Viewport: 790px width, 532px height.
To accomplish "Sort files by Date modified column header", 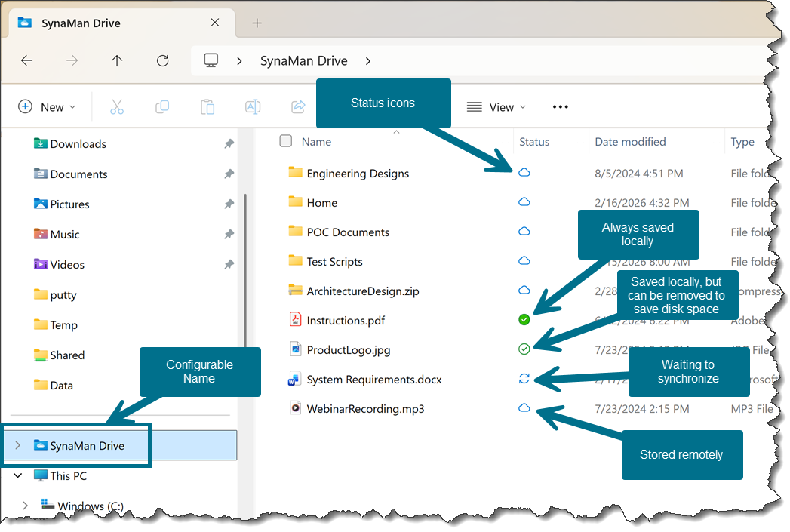I will click(630, 142).
